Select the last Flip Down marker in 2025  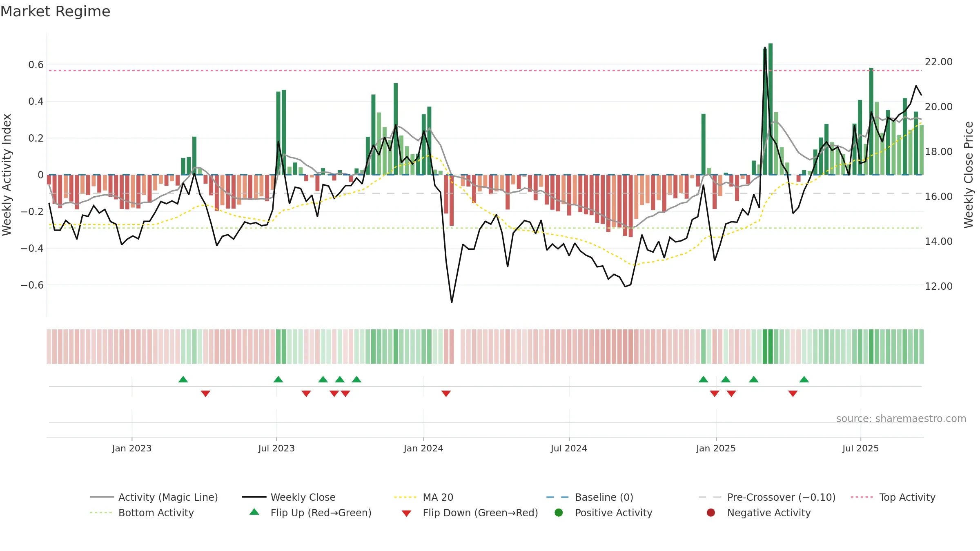click(x=793, y=393)
